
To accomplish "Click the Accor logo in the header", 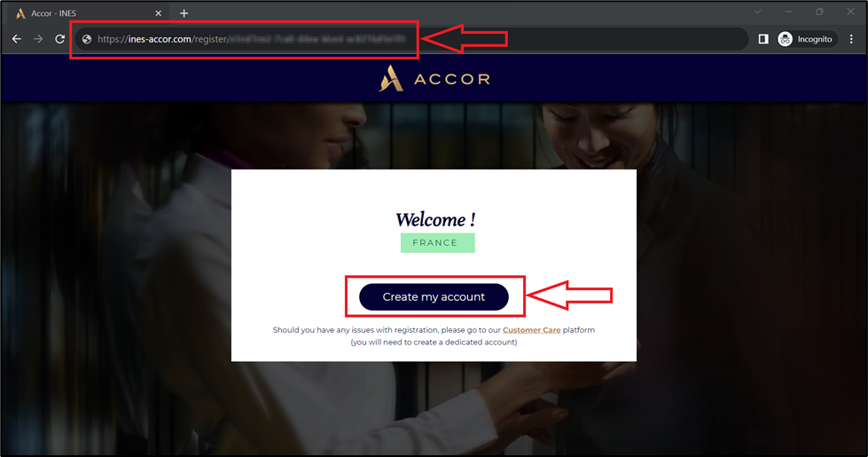I will click(434, 79).
